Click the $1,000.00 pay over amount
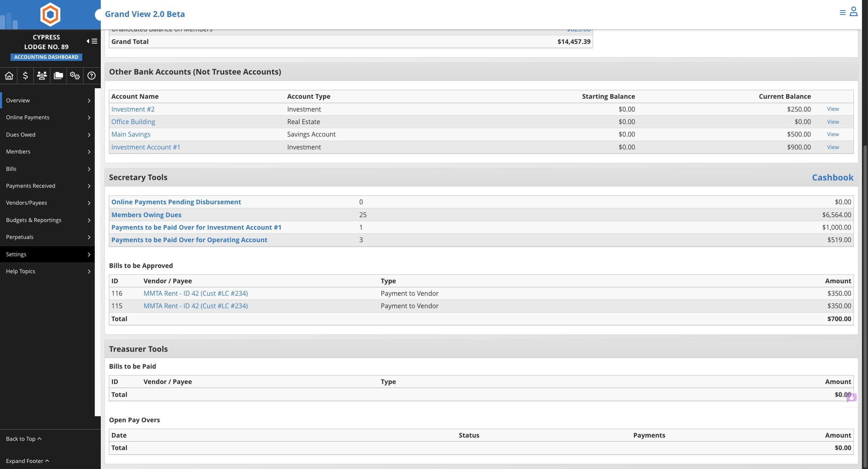Viewport: 868px width, 469px height. click(837, 227)
